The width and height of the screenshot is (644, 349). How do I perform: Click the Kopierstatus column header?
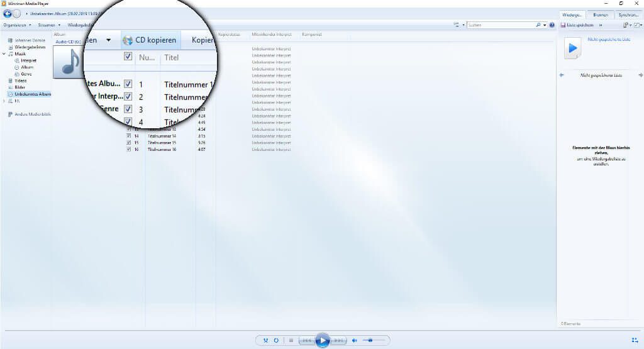pyautogui.click(x=229, y=35)
